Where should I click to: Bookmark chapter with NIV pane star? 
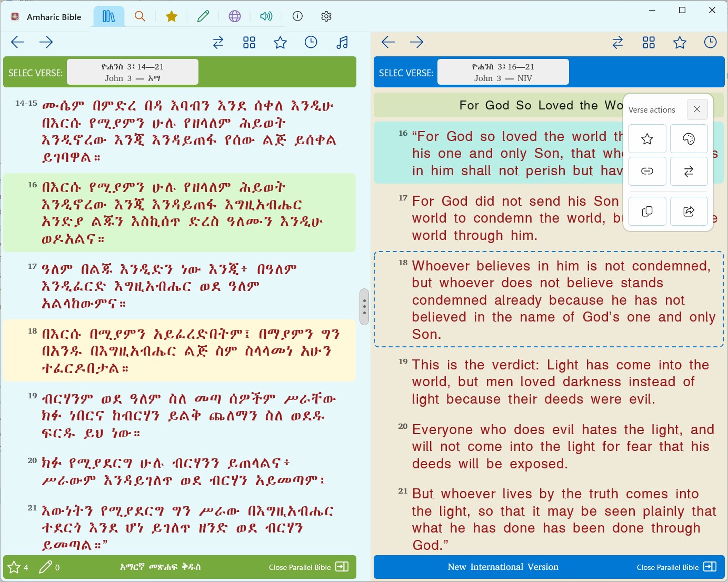click(x=680, y=43)
